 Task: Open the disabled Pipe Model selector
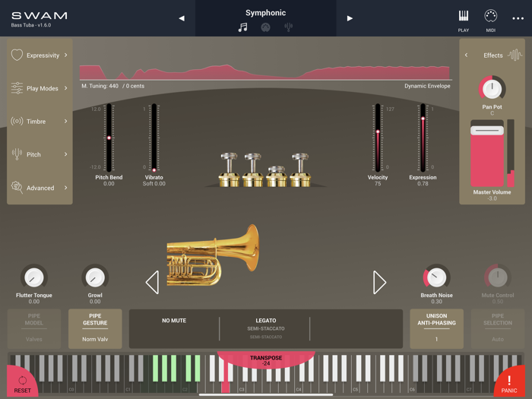pyautogui.click(x=34, y=328)
